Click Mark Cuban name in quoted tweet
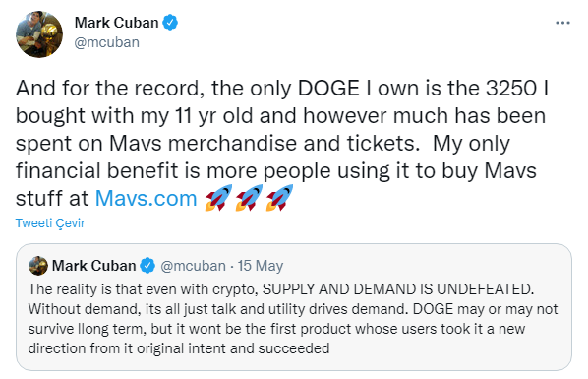Screen dimensions: 588x379 point(93,266)
